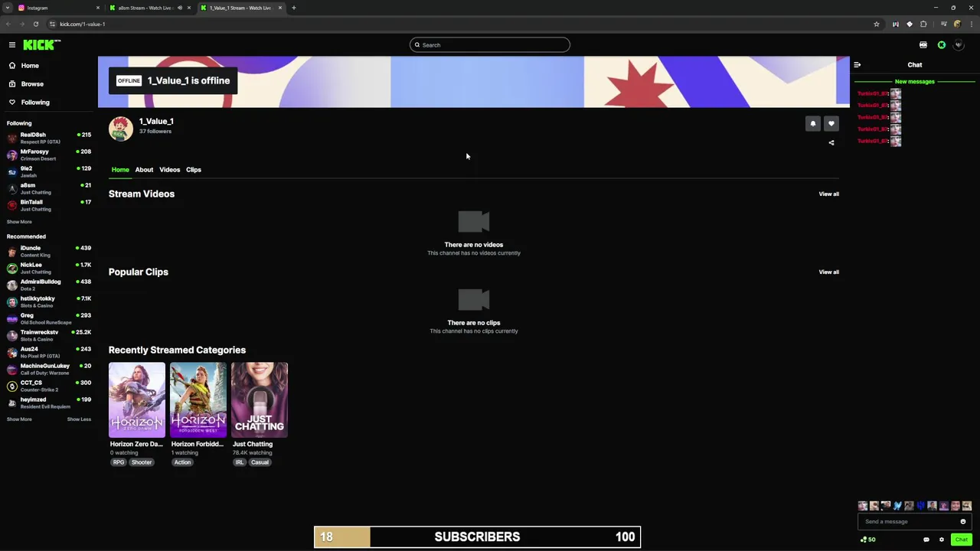Open BinTalall channel in Following
Image resolution: width=980 pixels, height=551 pixels.
[x=49, y=205]
